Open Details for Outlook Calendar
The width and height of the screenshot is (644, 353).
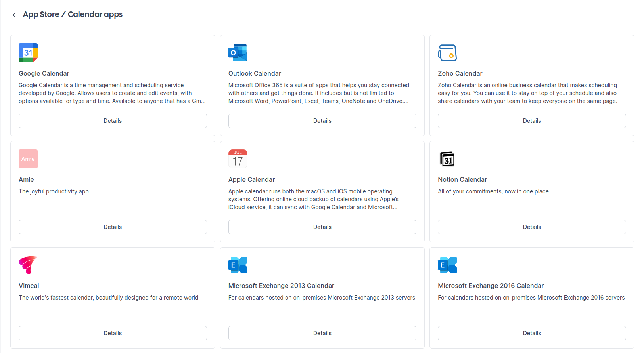click(x=322, y=121)
